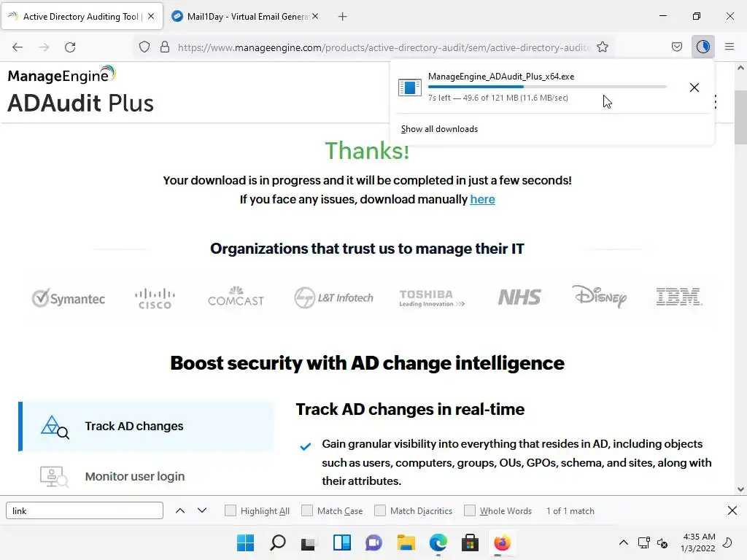Open a new tab with plus
The width and height of the screenshot is (747, 560).
tap(343, 17)
